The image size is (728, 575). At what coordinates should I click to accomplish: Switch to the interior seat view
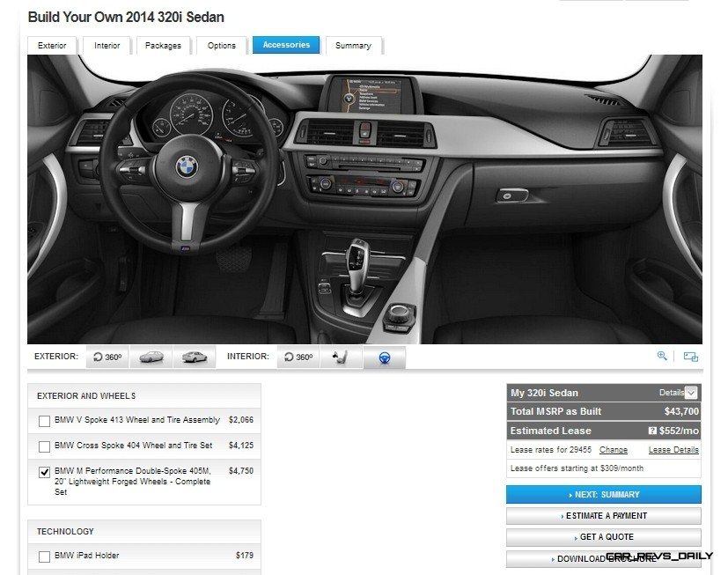coord(341,358)
